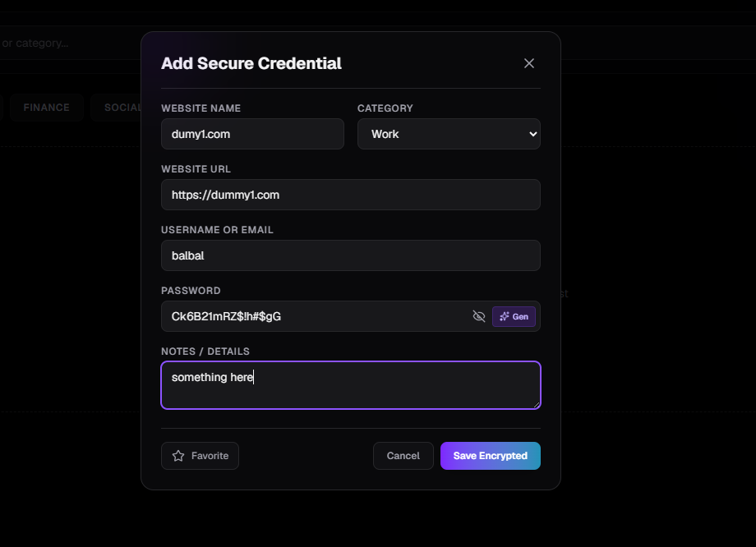The width and height of the screenshot is (756, 547).
Task: Click into the Website URL field
Action: click(351, 195)
